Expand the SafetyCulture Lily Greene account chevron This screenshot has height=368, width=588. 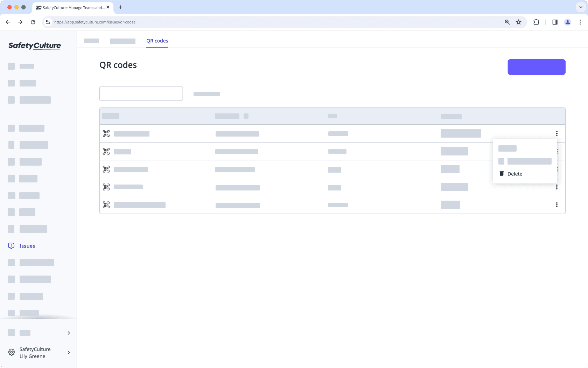69,353
